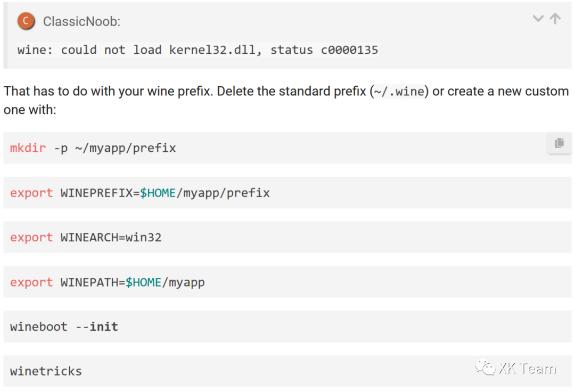Viewport: 575px width, 392px height.
Task: Expand the quote with the chevron arrow
Action: click(x=538, y=19)
